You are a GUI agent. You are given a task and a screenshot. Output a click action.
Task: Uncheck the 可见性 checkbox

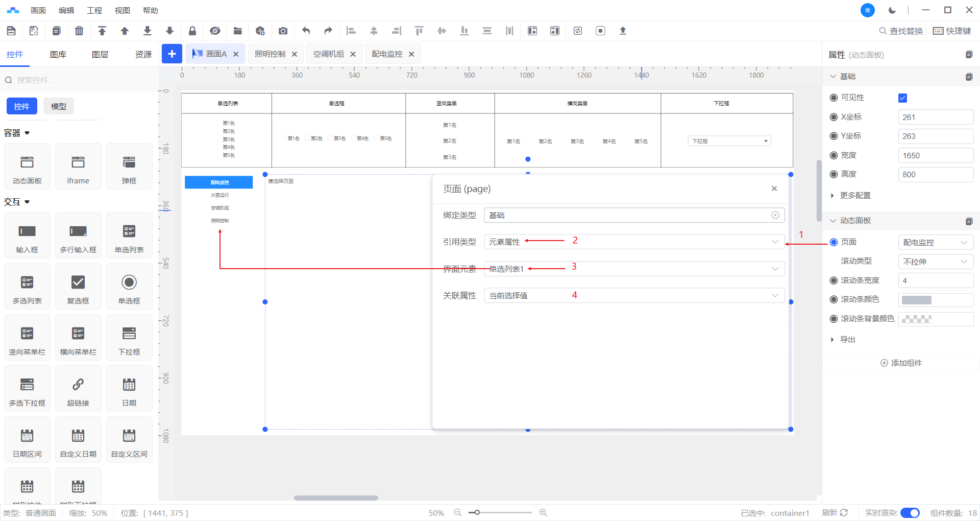[x=902, y=98]
